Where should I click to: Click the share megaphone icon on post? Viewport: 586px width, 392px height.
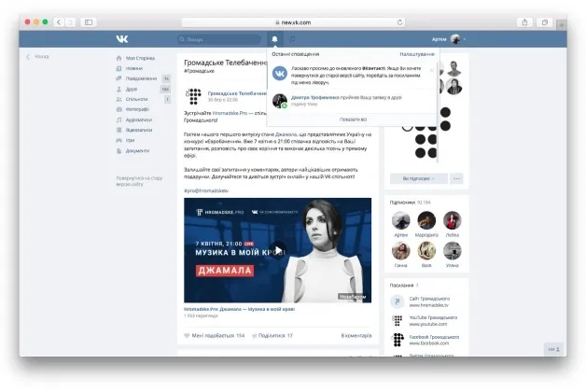[254, 336]
